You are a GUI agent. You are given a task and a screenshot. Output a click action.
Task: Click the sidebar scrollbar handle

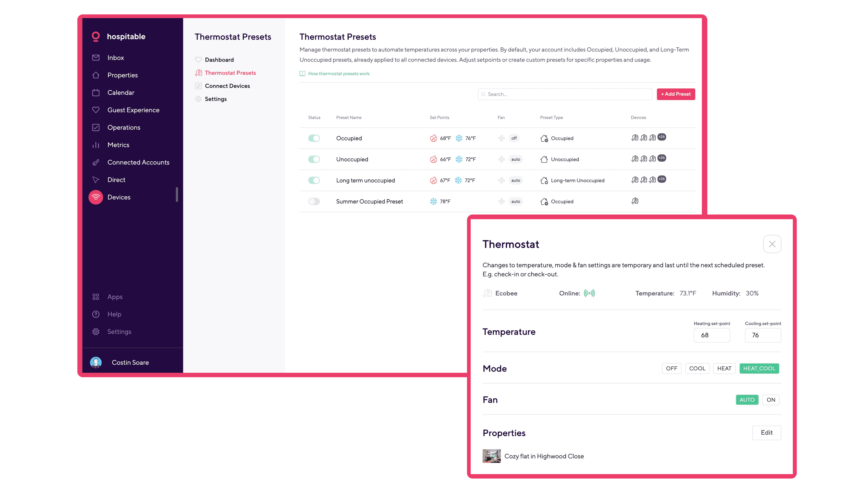177,195
